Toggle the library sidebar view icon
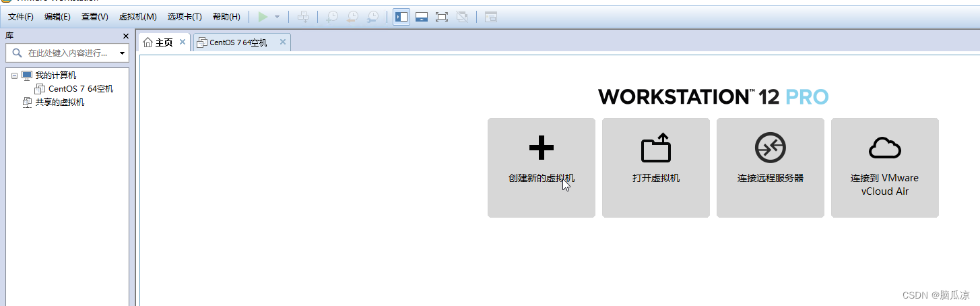The width and height of the screenshot is (980, 306). [x=401, y=17]
